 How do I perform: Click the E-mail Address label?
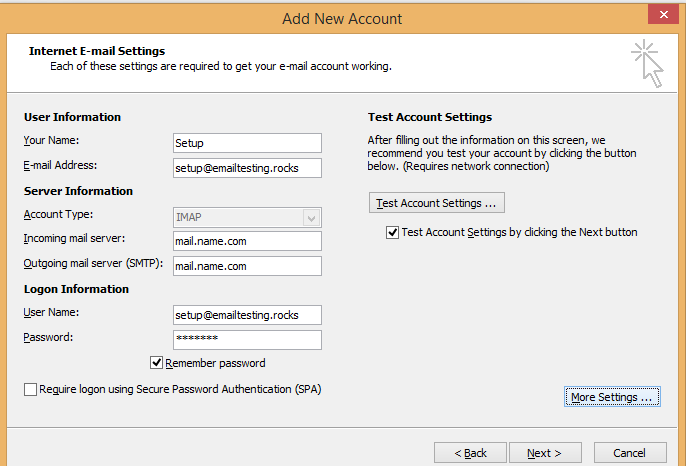coord(60,165)
